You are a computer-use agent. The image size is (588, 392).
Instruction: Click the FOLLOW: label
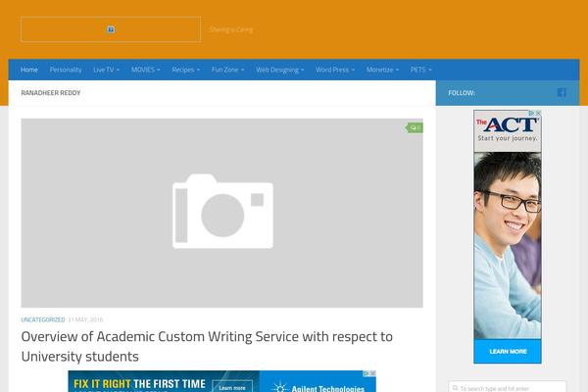pyautogui.click(x=462, y=93)
